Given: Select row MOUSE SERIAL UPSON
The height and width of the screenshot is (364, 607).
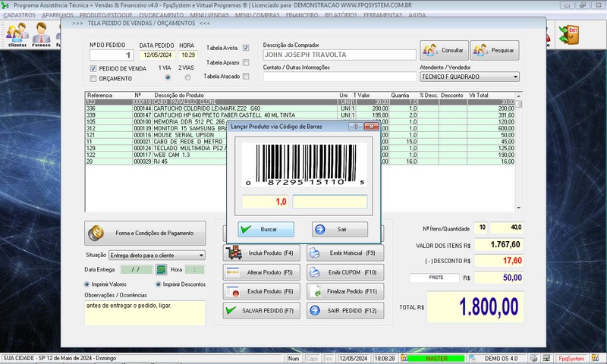Looking at the screenshot, I should [x=300, y=135].
